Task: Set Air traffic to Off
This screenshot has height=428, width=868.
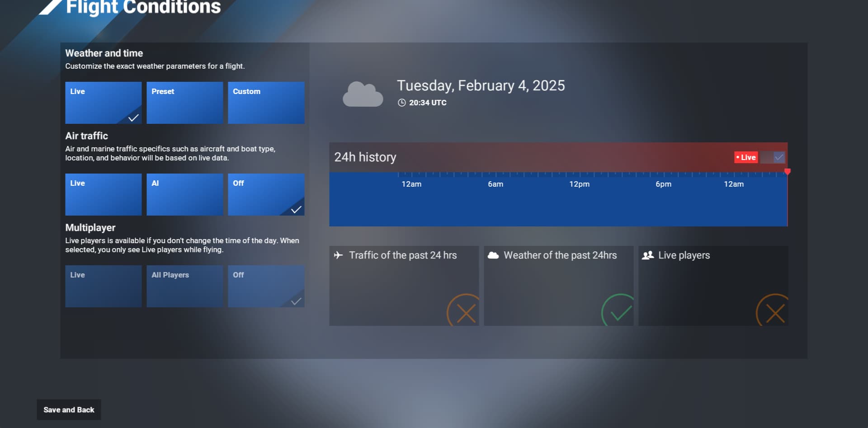Action: pyautogui.click(x=266, y=194)
